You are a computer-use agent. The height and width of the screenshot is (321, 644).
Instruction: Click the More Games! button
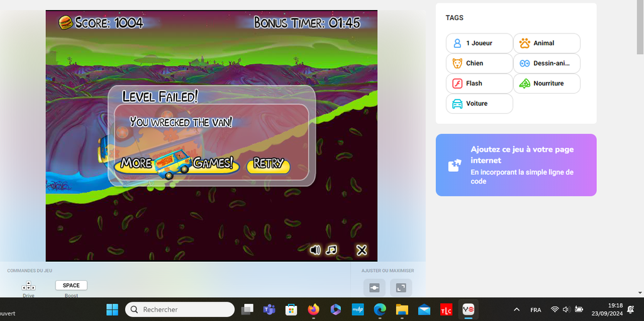click(177, 164)
